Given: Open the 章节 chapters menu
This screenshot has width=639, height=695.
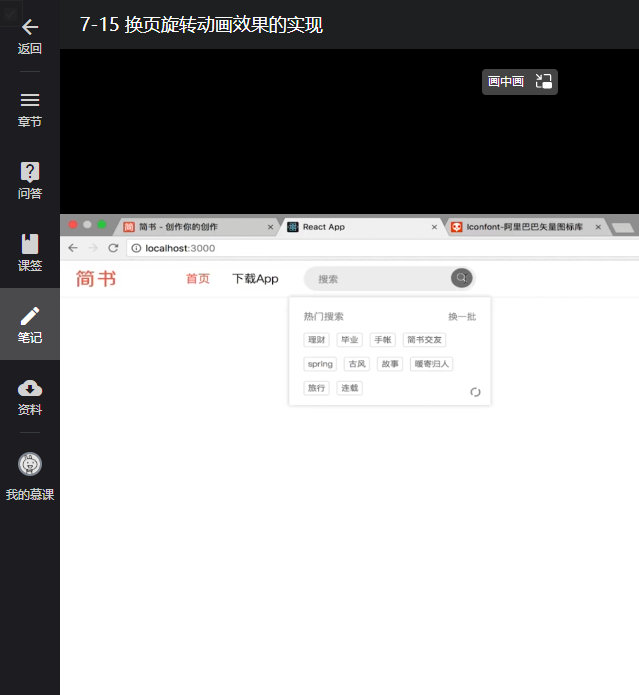Looking at the screenshot, I should (x=30, y=109).
